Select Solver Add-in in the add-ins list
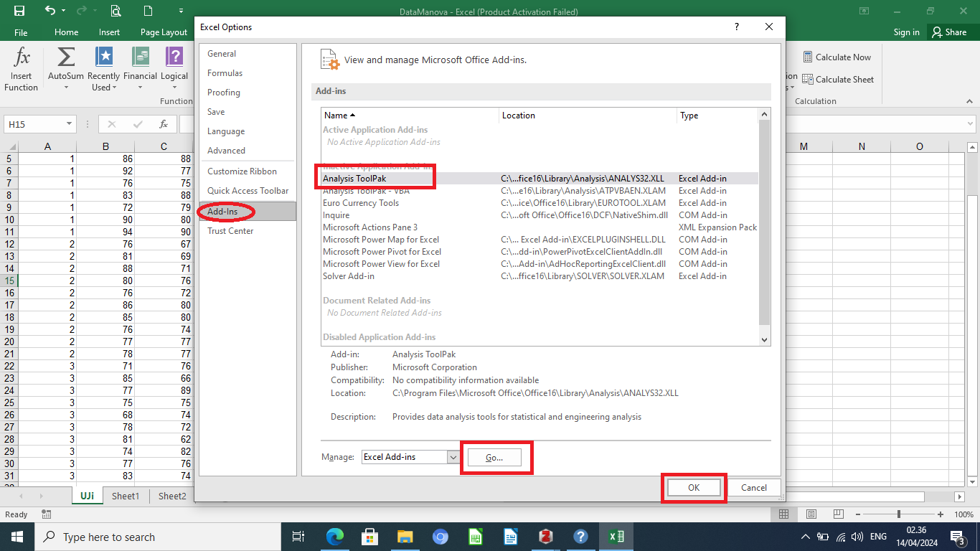980x551 pixels. 349,276
